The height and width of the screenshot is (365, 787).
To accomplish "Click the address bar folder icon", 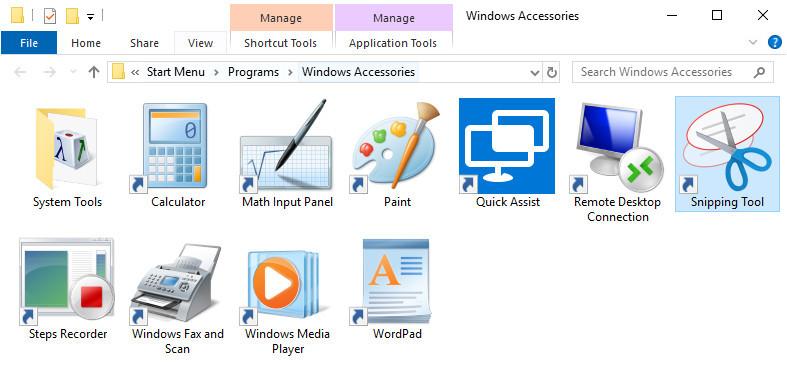I will tap(118, 72).
